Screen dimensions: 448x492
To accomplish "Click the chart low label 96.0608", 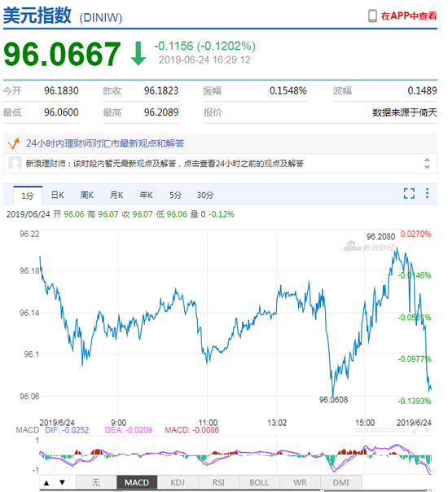I will pos(333,400).
